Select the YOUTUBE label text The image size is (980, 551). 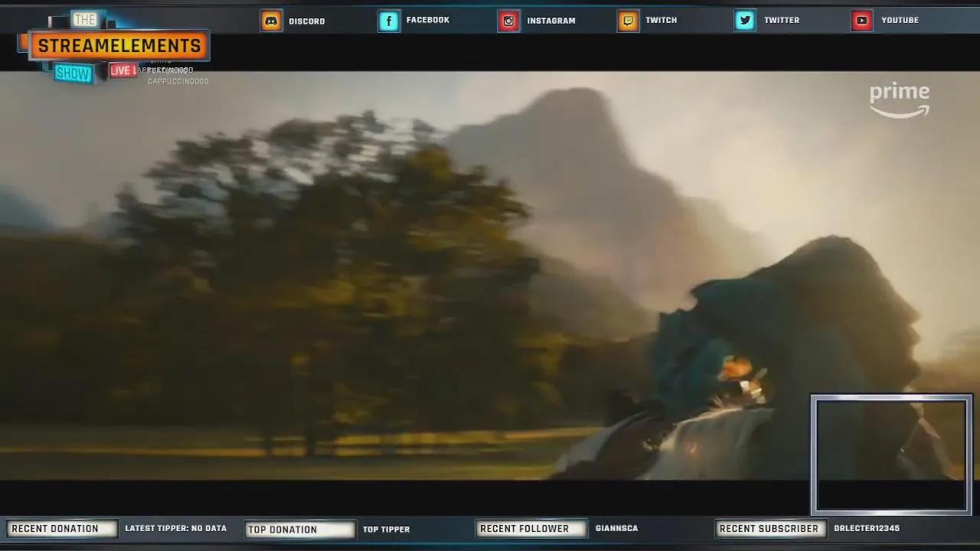(x=900, y=20)
